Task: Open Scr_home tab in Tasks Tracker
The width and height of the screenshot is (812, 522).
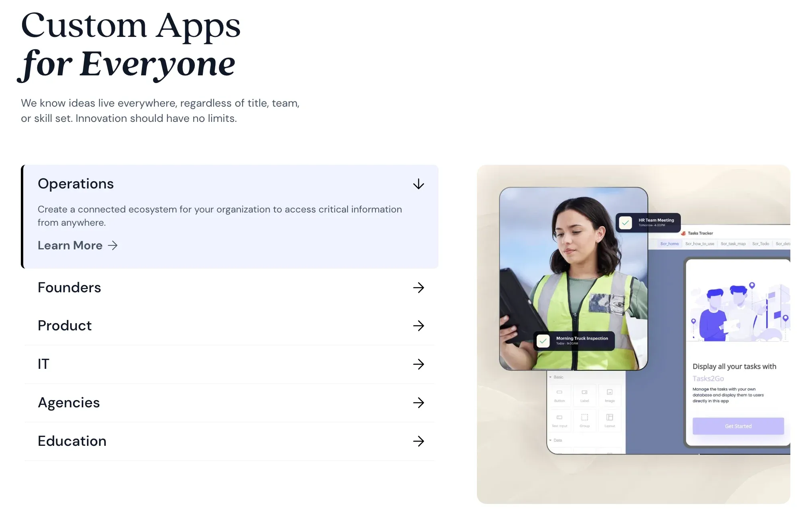Action: click(669, 244)
